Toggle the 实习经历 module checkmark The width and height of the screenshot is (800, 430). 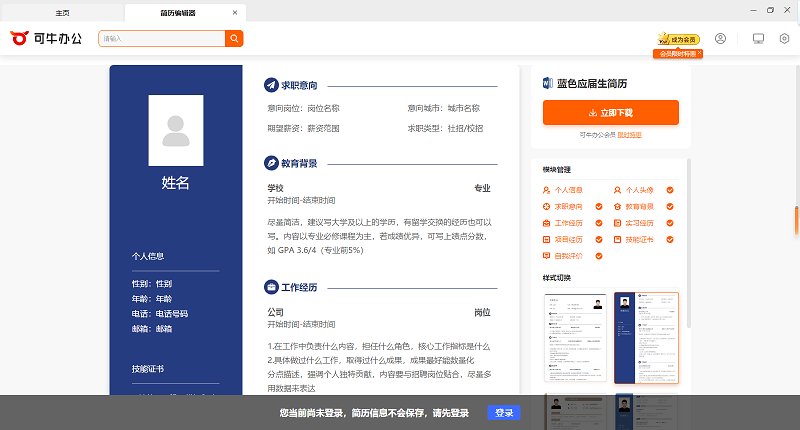670,223
